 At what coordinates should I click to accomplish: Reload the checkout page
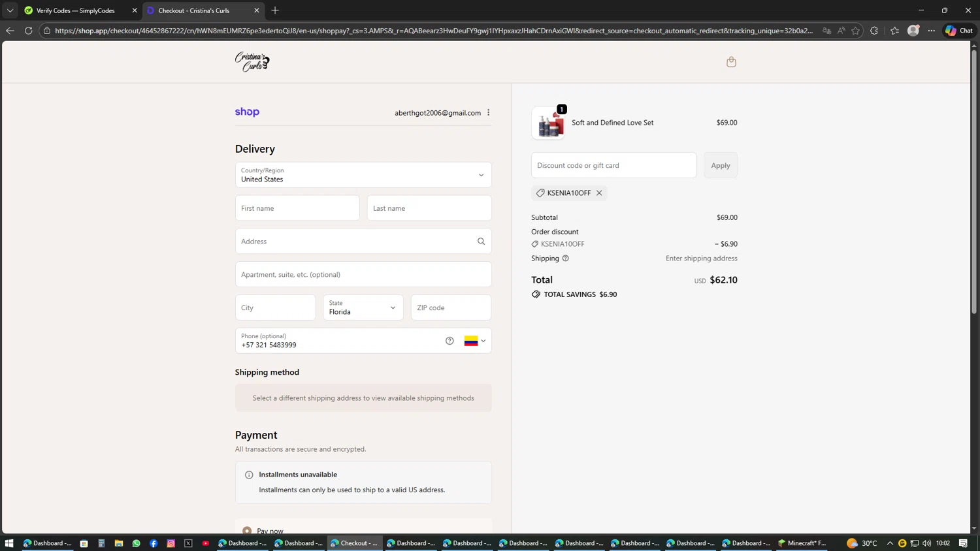click(29, 31)
